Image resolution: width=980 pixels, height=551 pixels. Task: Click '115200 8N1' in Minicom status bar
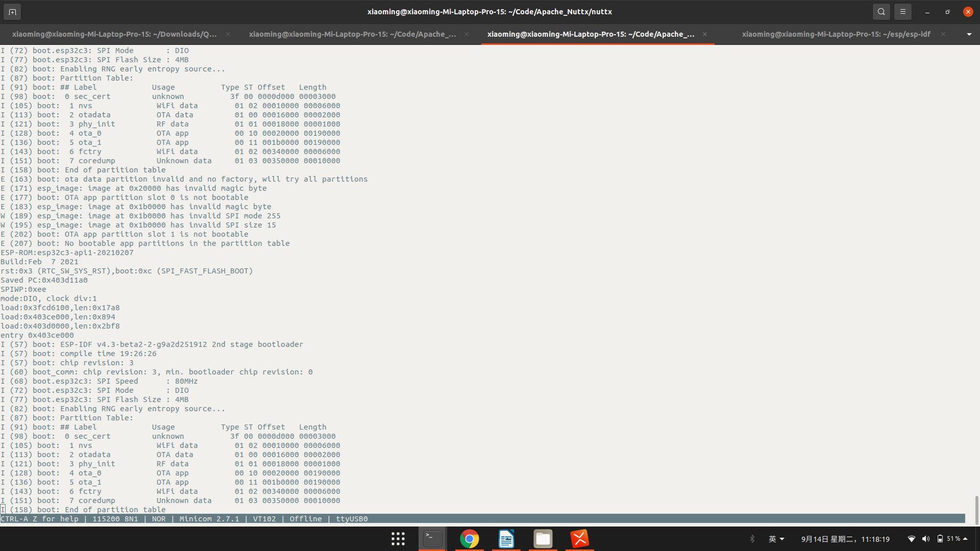click(x=115, y=519)
